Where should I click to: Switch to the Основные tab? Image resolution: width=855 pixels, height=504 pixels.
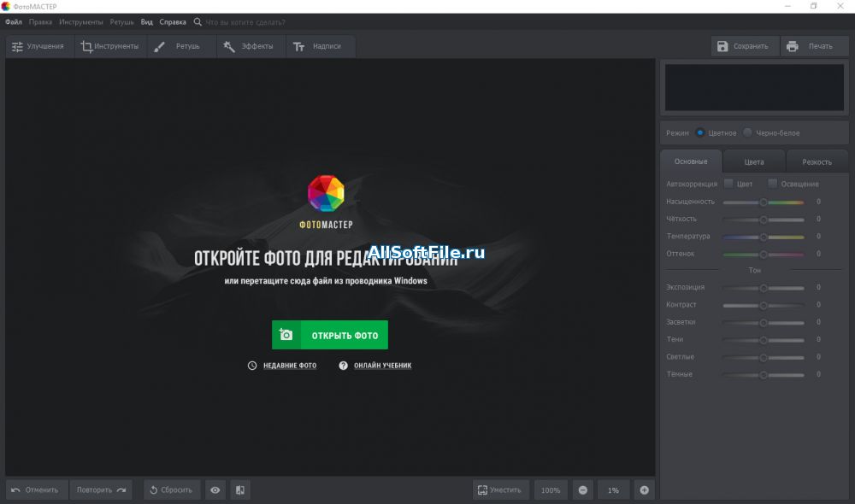691,161
